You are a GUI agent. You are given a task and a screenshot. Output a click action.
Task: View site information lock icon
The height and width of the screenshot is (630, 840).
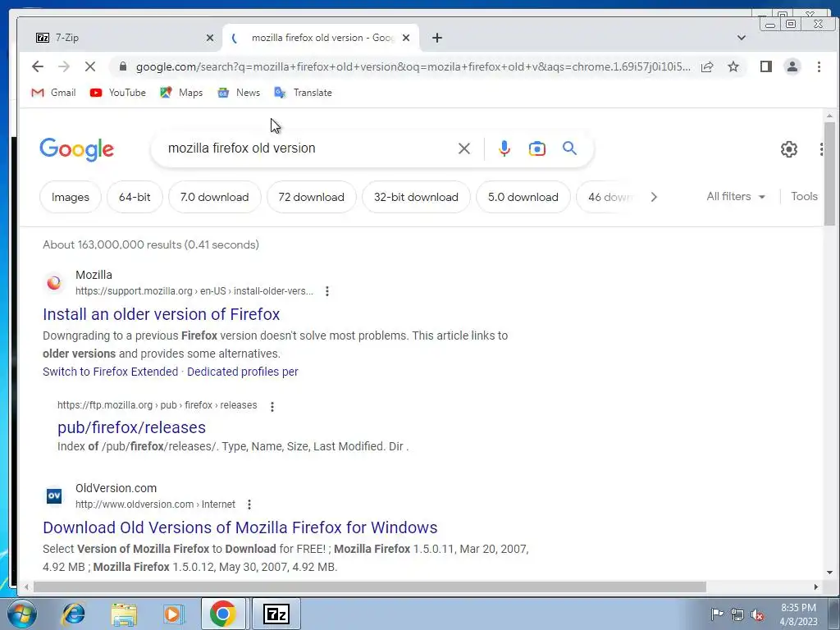[123, 66]
